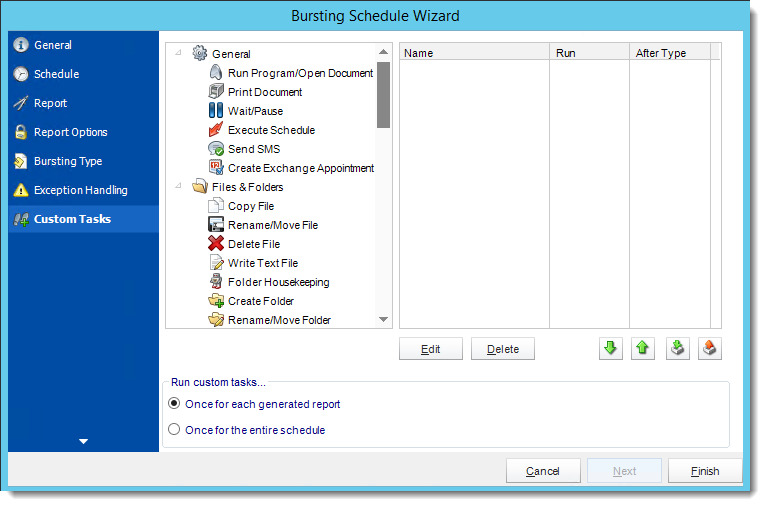Click the Copy File page icon

[x=216, y=205]
